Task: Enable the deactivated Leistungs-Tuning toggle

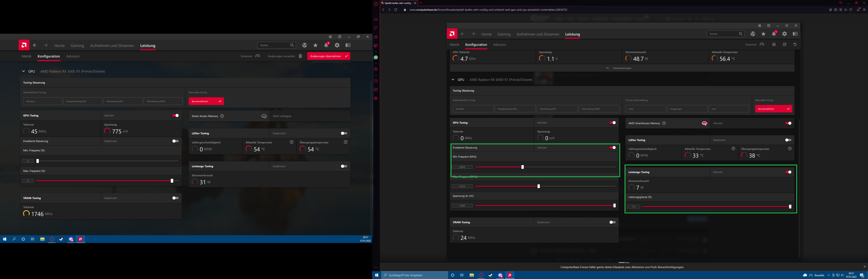Action: tap(344, 166)
